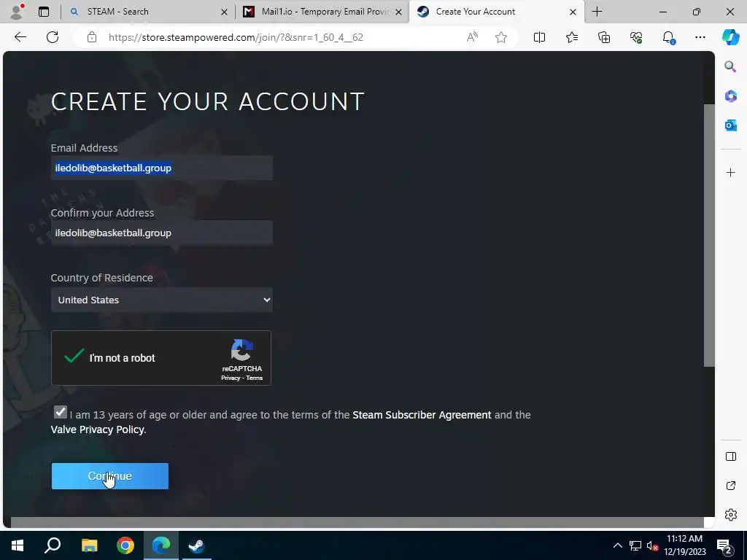Open sidebar settings gear
Viewport: 747px width, 560px height.
(x=731, y=515)
